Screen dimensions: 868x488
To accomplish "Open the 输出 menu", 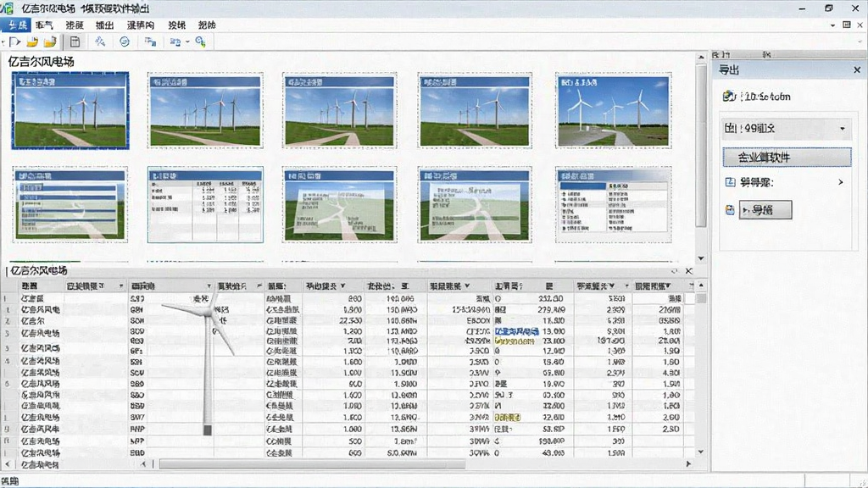I will (104, 25).
